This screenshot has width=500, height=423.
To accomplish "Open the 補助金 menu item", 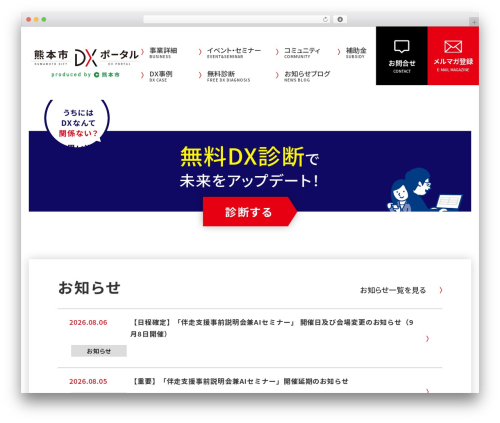I will coord(356,52).
